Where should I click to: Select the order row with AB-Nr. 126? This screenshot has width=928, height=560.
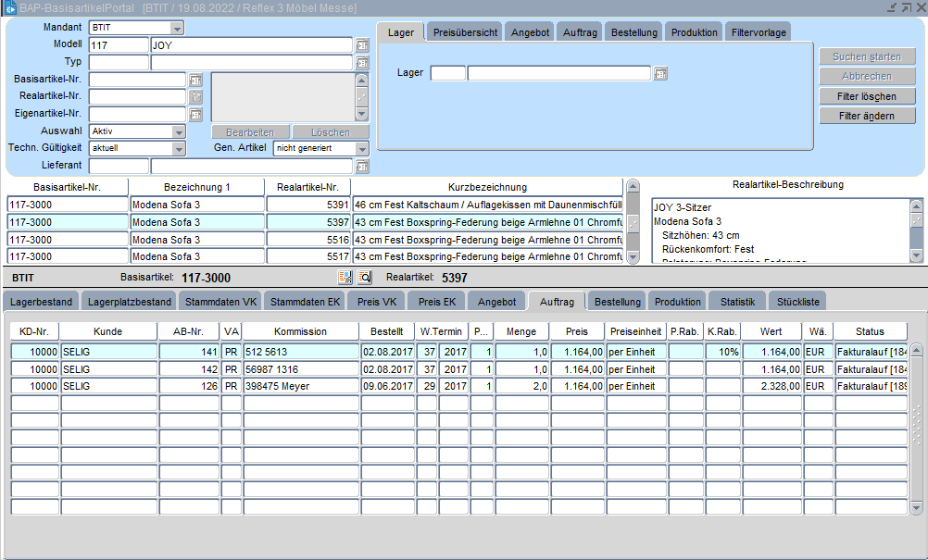[x=189, y=386]
